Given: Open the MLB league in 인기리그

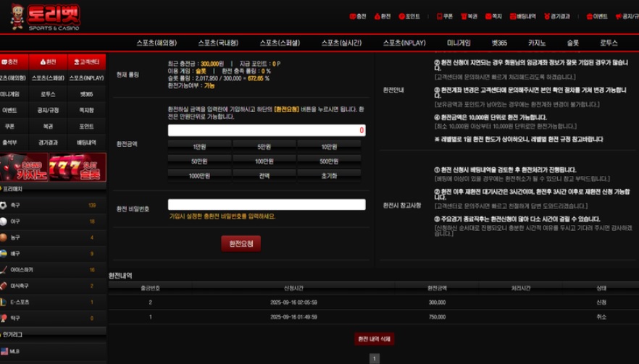Looking at the screenshot, I should tap(14, 351).
